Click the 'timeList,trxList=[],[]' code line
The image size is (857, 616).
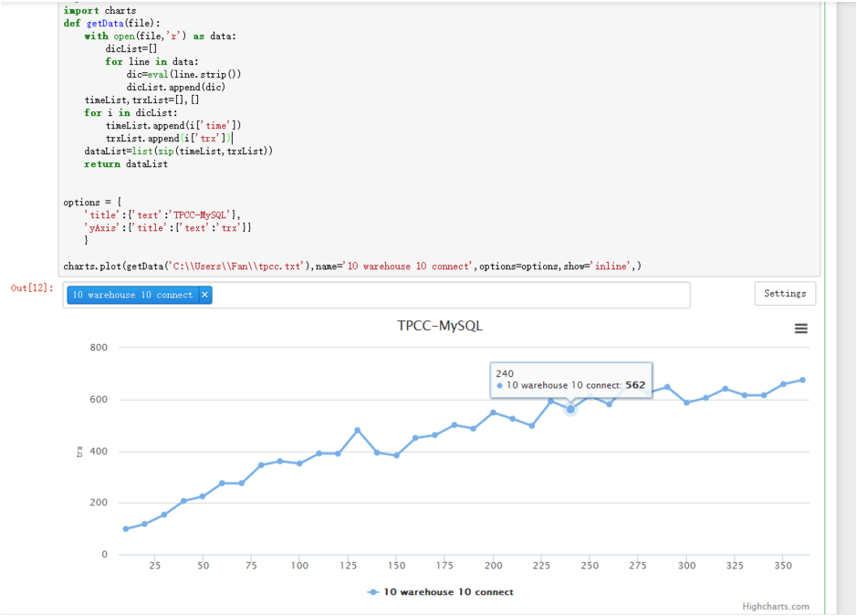[141, 100]
